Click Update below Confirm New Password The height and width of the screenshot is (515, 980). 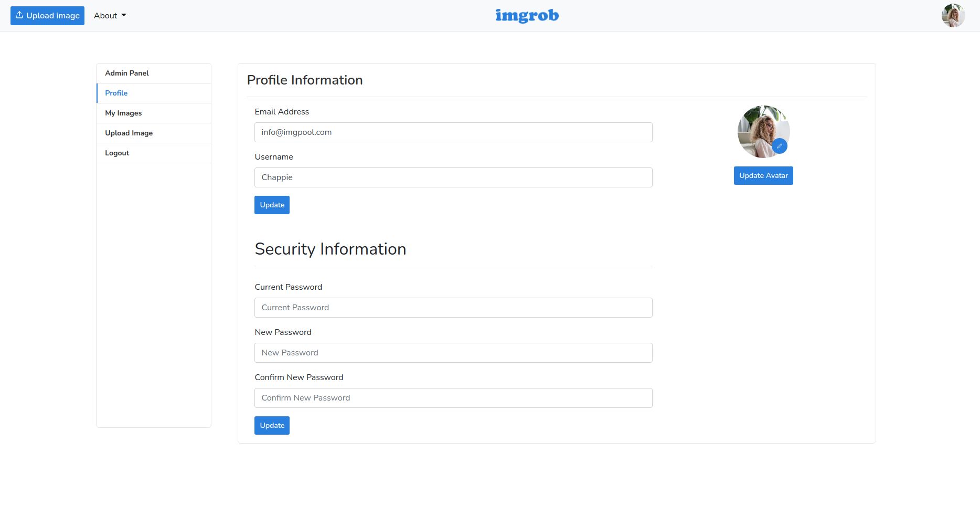tap(272, 425)
